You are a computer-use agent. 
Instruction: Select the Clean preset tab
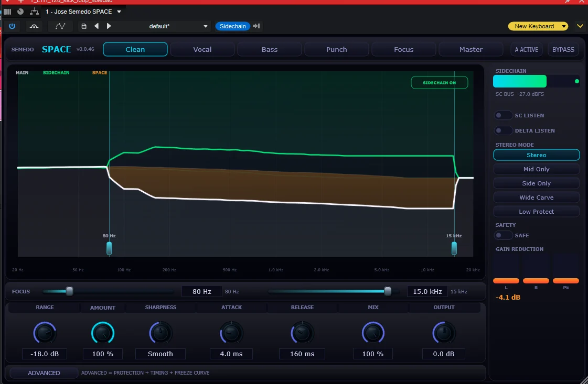point(135,49)
